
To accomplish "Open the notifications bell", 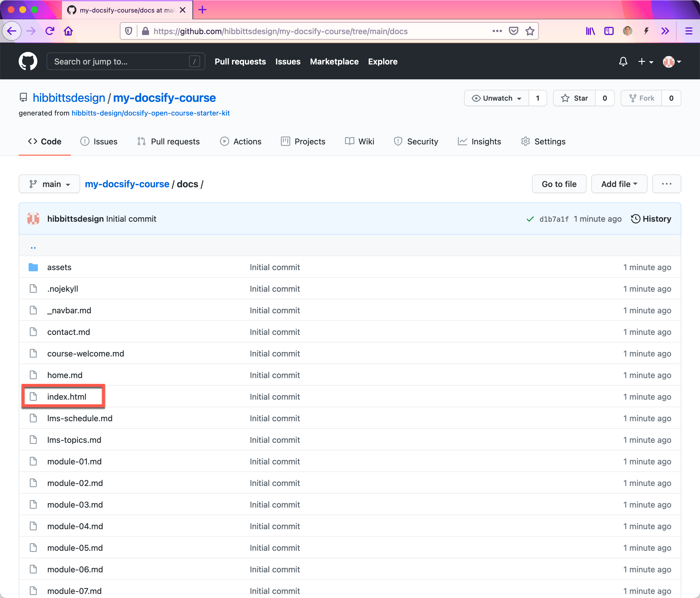I will pyautogui.click(x=623, y=61).
